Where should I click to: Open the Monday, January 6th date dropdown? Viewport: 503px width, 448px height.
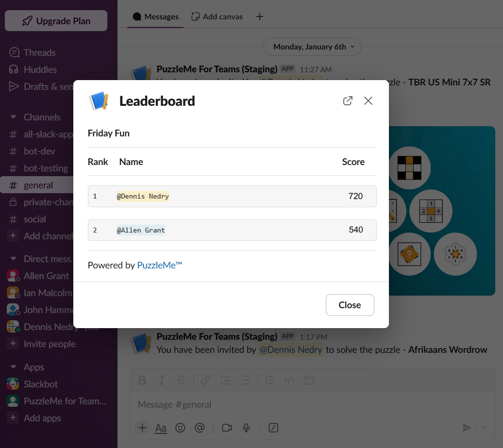click(312, 47)
